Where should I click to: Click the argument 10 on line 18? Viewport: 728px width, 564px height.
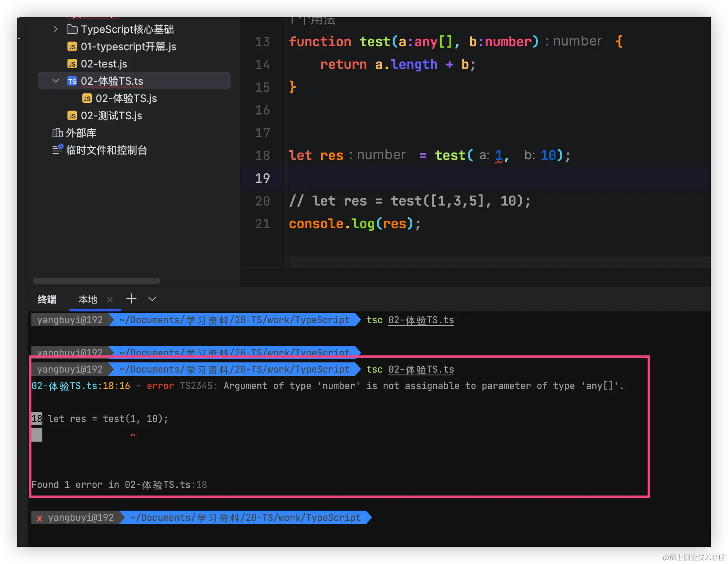click(x=548, y=156)
